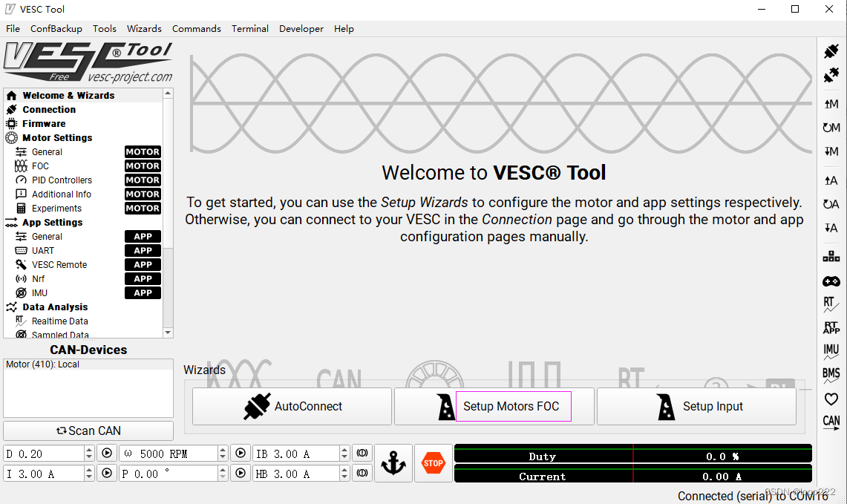Click sidebar scrollbar up arrow

168,94
